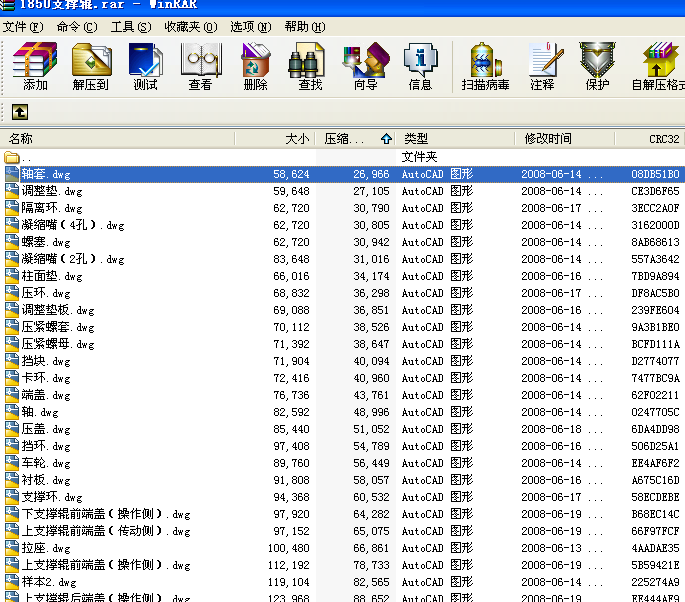Start 扫描病毒 virus scan

coord(486,66)
